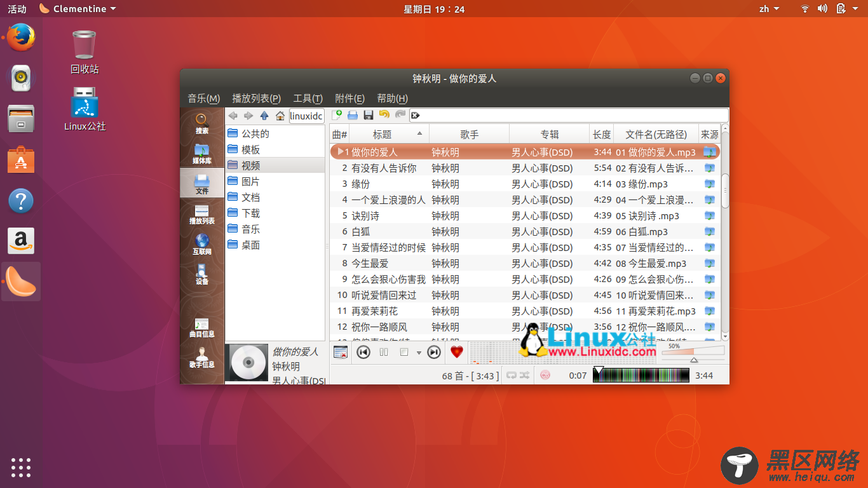The height and width of the screenshot is (488, 868).
Task: Go back in the file browser
Action: click(x=233, y=116)
